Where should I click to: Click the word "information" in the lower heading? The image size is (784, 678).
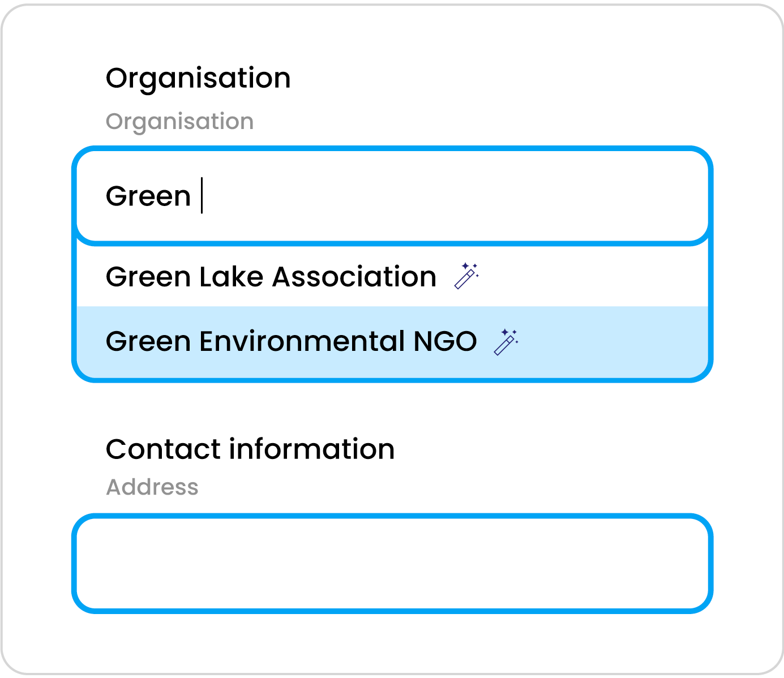[311, 449]
